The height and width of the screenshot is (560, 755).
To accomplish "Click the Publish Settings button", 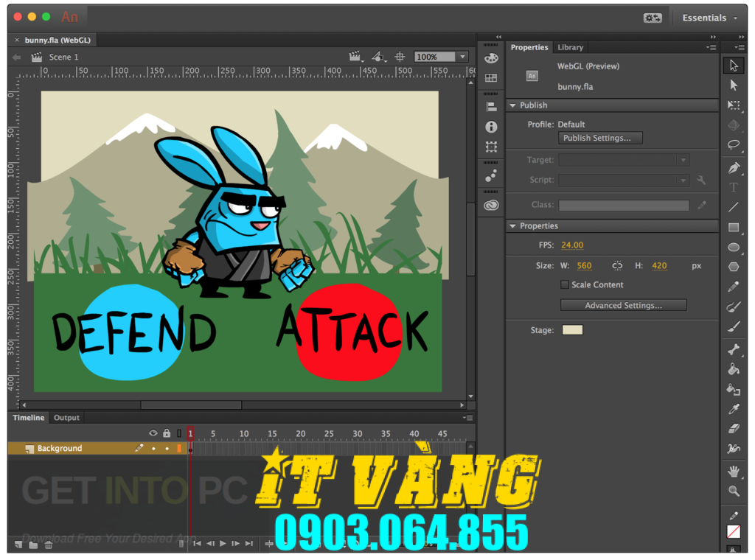I will pyautogui.click(x=599, y=138).
